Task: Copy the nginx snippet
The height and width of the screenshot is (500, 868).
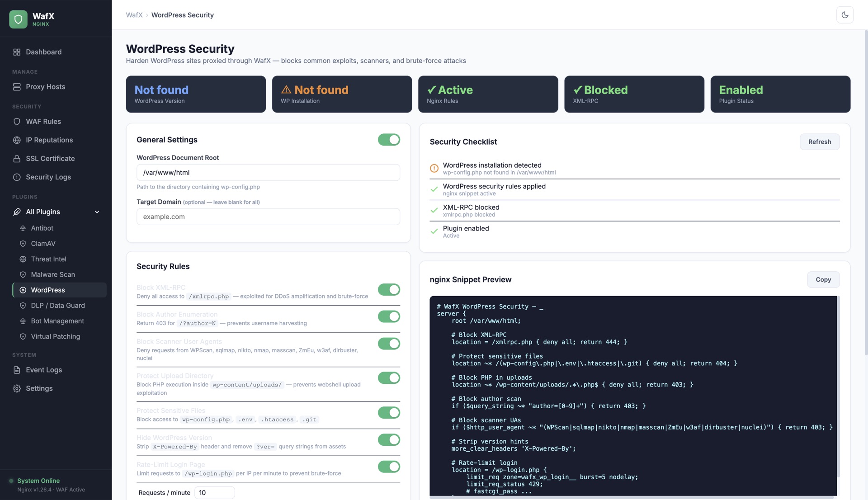Action: 823,279
